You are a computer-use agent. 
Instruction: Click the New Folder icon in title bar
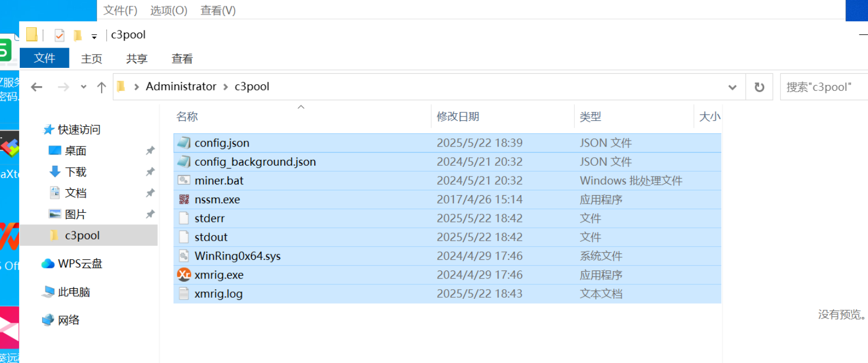pos(78,35)
